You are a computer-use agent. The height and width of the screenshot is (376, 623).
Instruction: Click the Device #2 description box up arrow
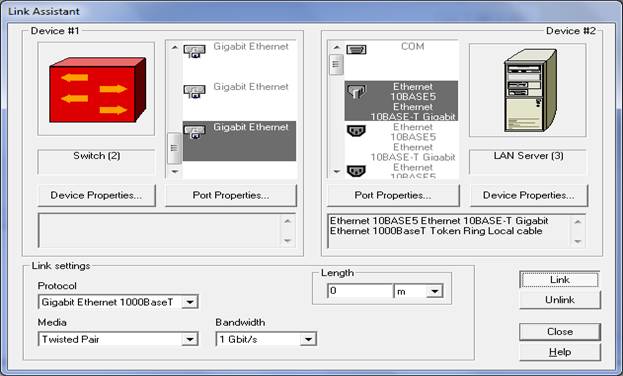click(x=578, y=221)
